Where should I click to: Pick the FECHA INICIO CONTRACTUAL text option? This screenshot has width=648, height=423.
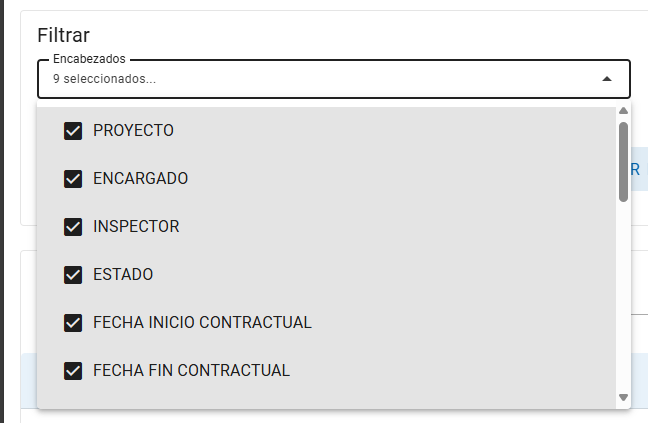(x=202, y=322)
